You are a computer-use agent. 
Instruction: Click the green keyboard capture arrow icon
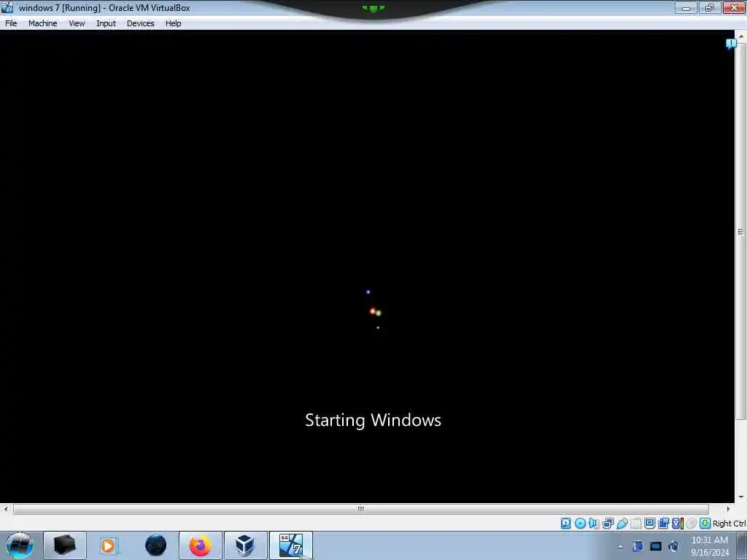(705, 524)
